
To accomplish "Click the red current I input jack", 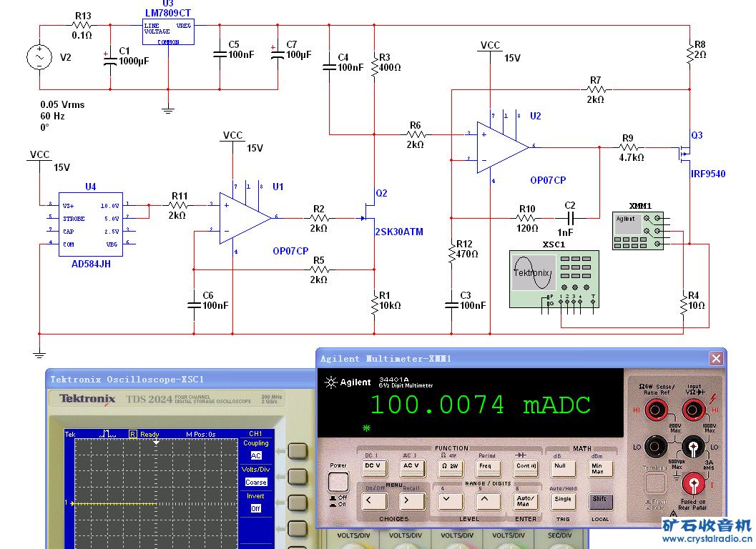I will 693,484.
